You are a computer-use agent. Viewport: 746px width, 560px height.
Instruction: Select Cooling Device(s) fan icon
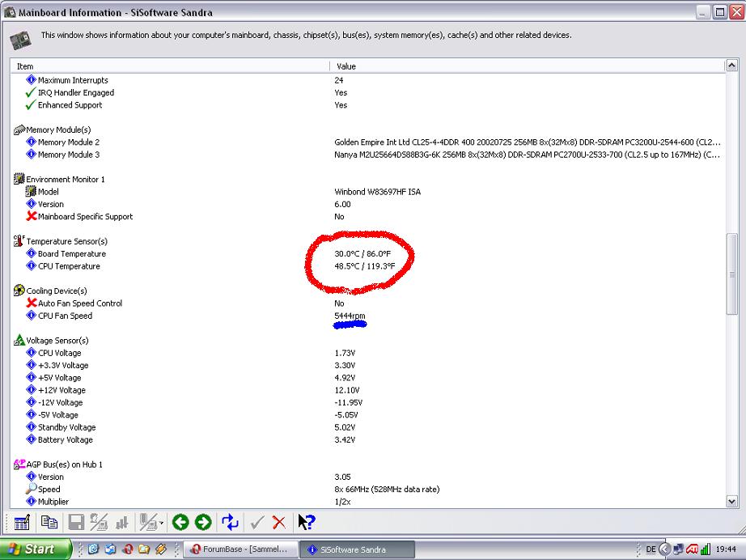[x=19, y=291]
